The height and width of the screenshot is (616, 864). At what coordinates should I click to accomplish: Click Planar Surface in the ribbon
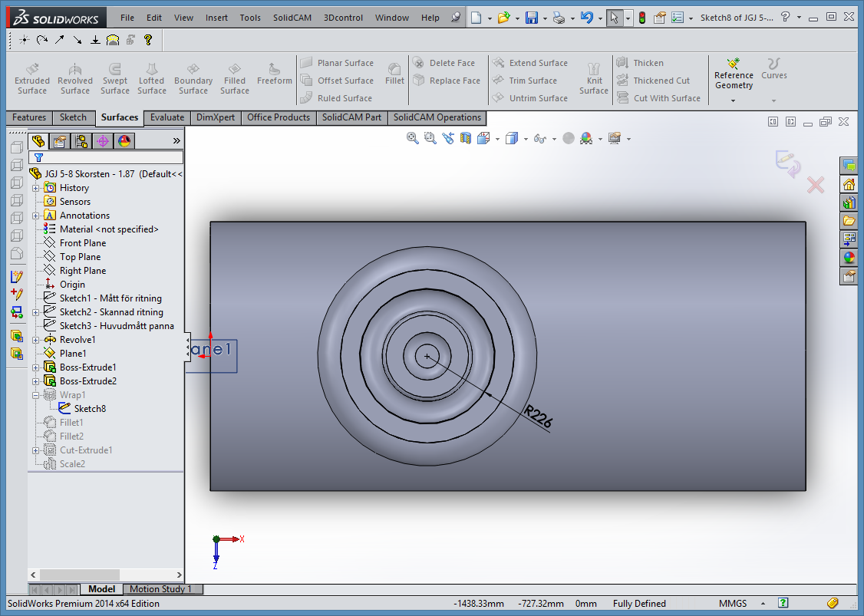338,63
